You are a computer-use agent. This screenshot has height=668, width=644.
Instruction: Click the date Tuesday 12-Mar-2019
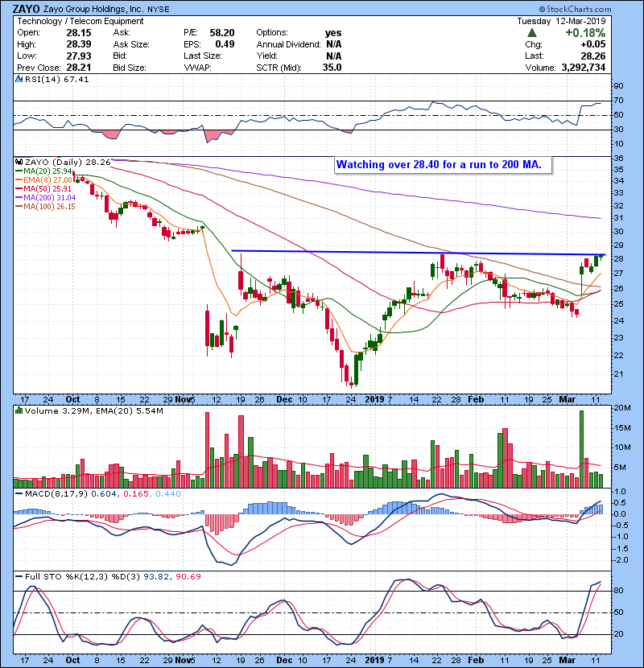pos(561,21)
